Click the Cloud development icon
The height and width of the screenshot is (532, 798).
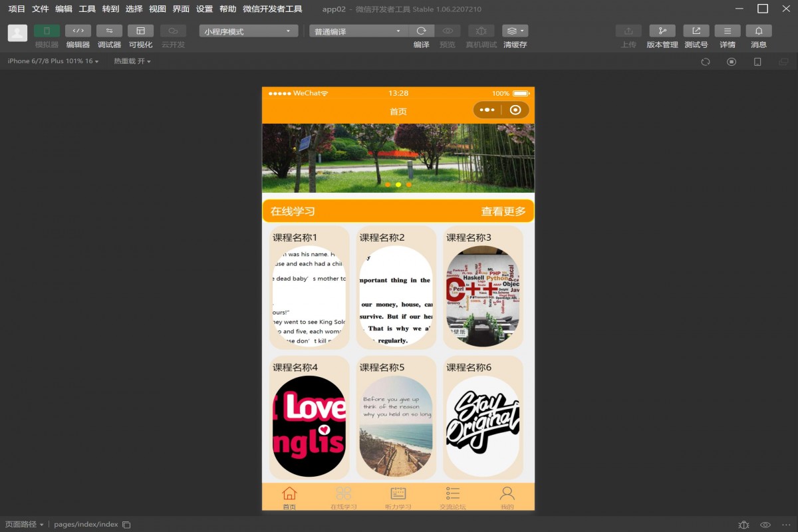coord(173,31)
